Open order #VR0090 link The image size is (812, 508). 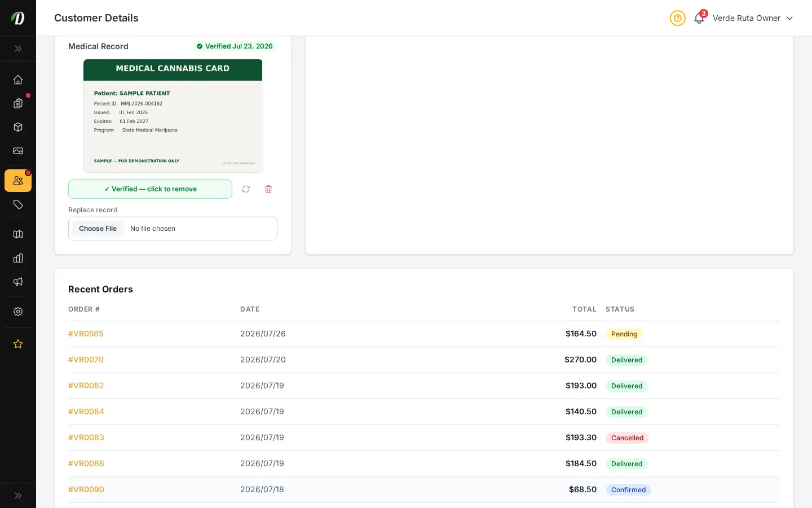tap(86, 489)
